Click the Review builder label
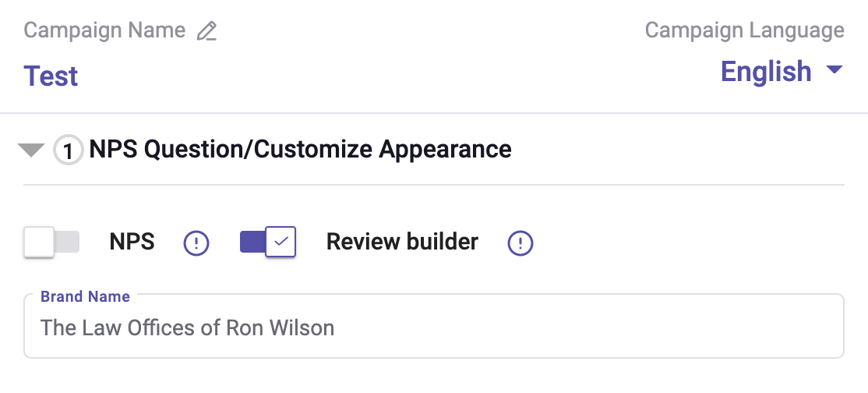 click(x=402, y=242)
